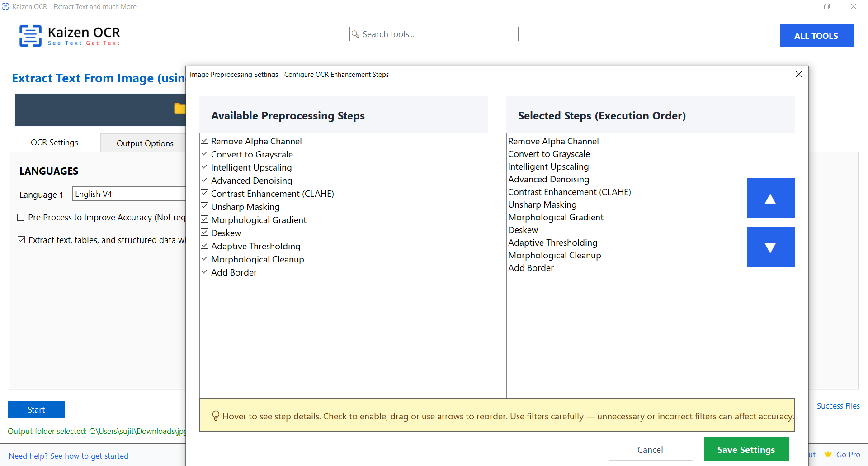Click the magnifier icon in search box
This screenshot has width=868, height=466.
tap(356, 34)
